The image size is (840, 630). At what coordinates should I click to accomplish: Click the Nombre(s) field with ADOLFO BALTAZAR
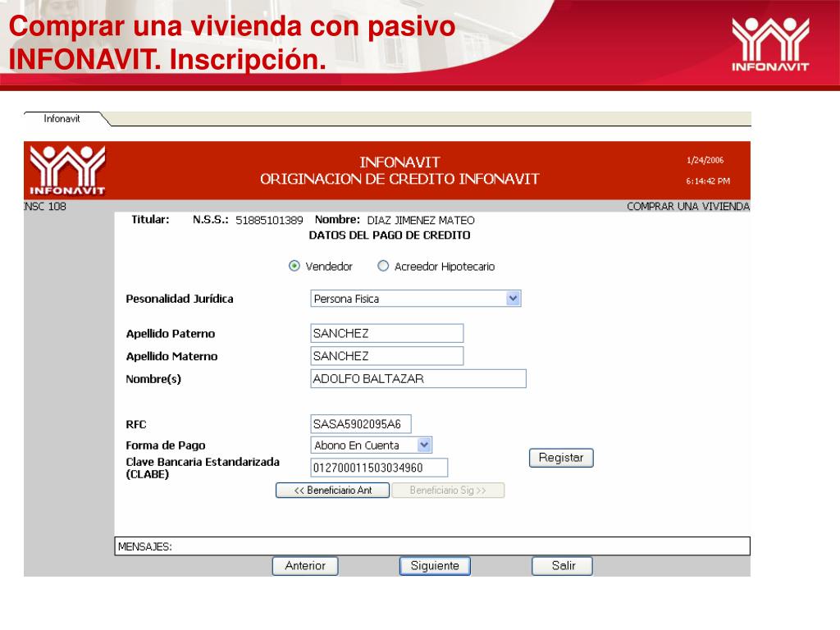(x=418, y=379)
